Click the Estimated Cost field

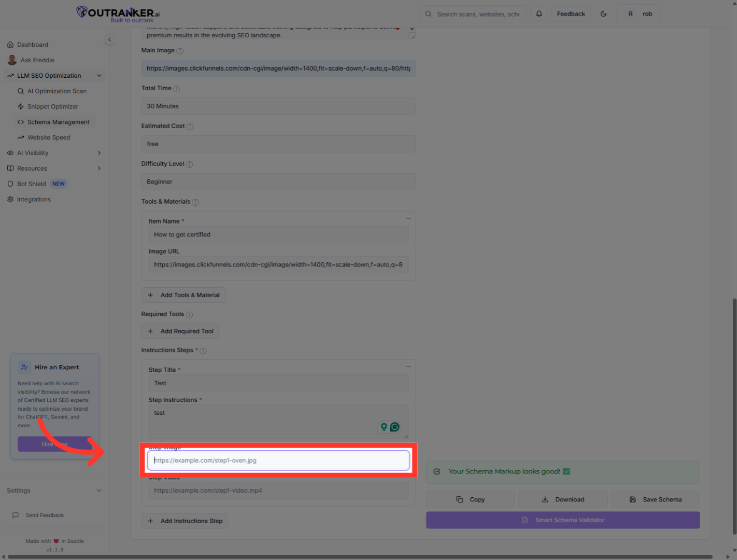click(278, 144)
